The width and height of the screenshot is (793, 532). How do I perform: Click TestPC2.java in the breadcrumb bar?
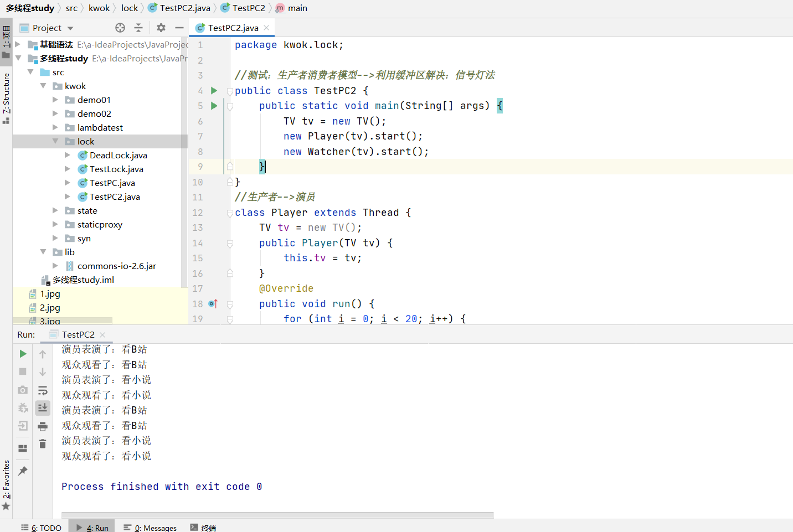point(179,8)
